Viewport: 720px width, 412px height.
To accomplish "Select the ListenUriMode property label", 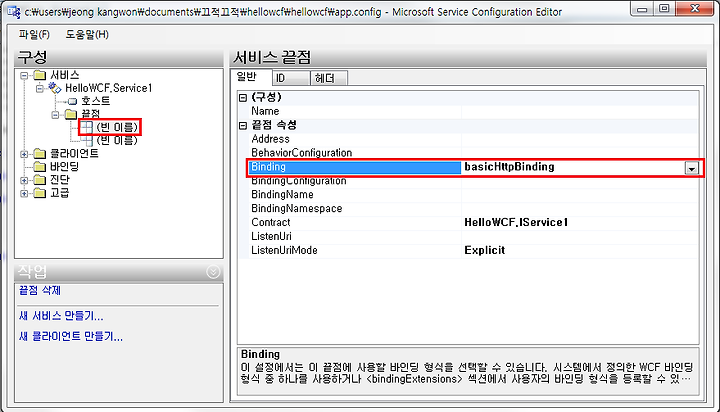I will click(x=284, y=250).
